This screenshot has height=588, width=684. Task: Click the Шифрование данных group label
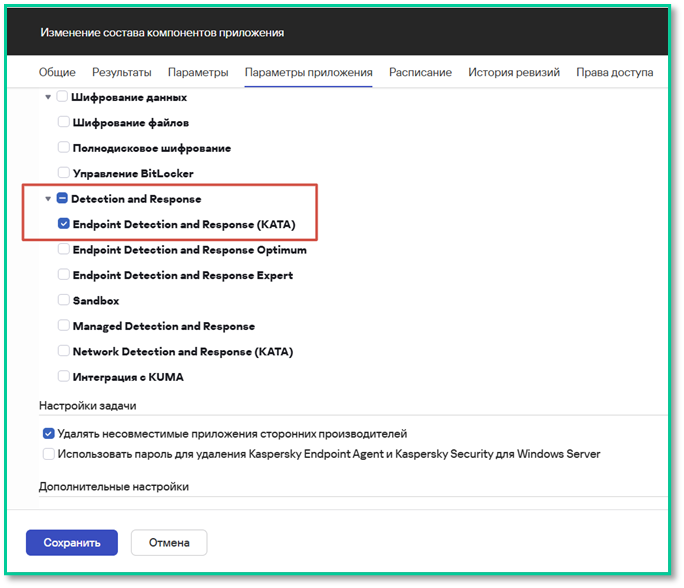click(x=129, y=97)
